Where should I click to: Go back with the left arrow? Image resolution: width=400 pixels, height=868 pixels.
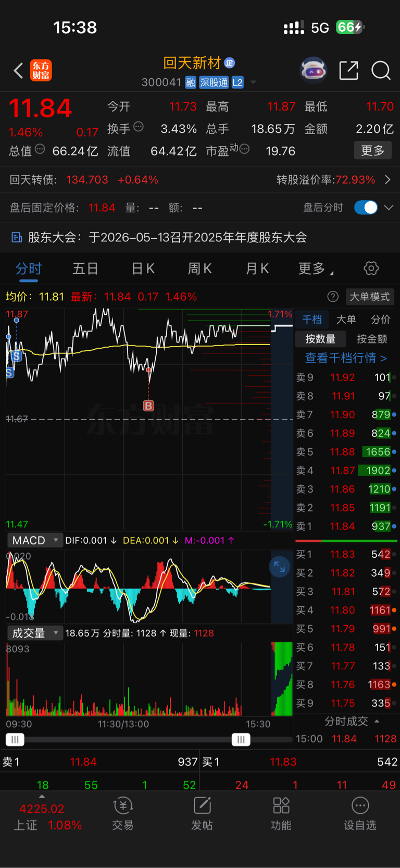18,70
